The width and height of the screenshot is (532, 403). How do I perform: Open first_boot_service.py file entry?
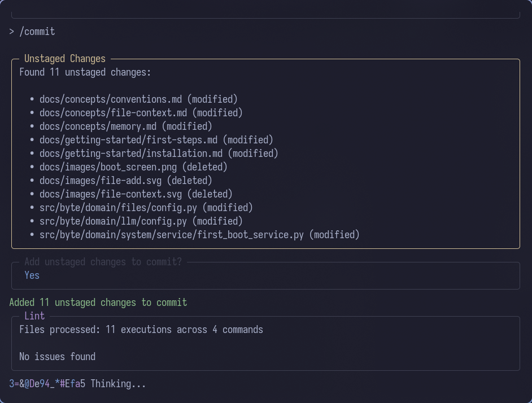coord(199,235)
